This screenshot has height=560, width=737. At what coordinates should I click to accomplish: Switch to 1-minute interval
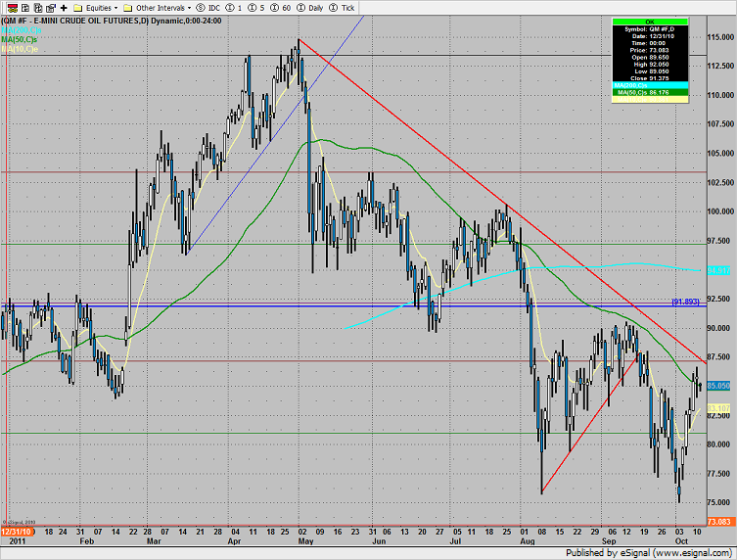click(x=234, y=8)
